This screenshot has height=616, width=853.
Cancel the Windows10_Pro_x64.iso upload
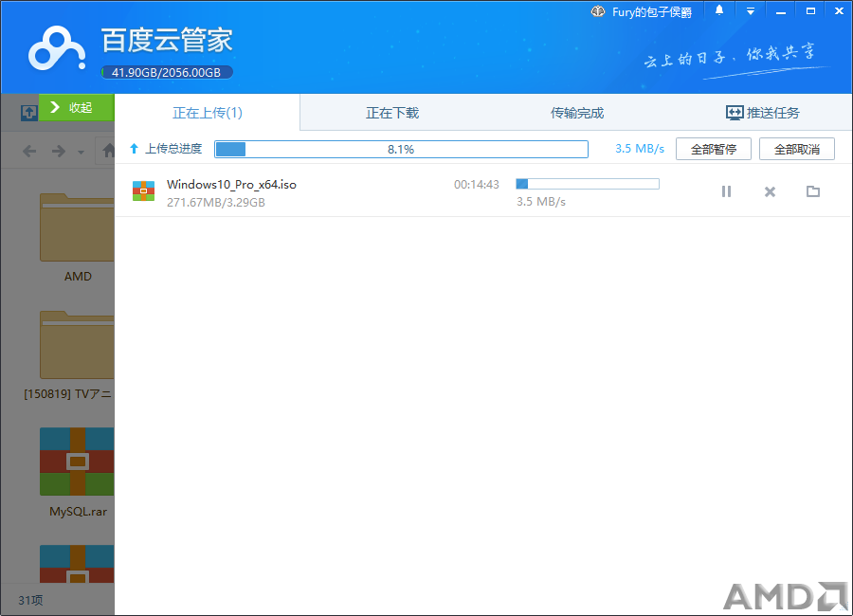tap(770, 191)
